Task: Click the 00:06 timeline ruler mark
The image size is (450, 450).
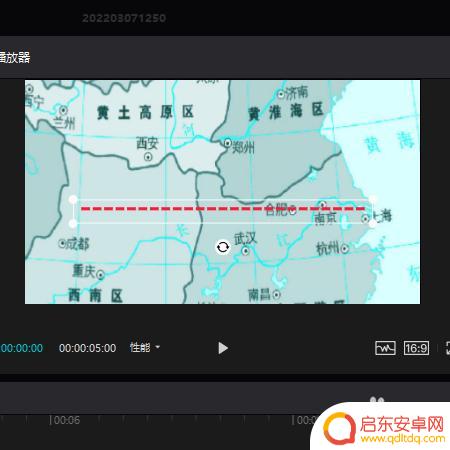Action: (x=66, y=420)
